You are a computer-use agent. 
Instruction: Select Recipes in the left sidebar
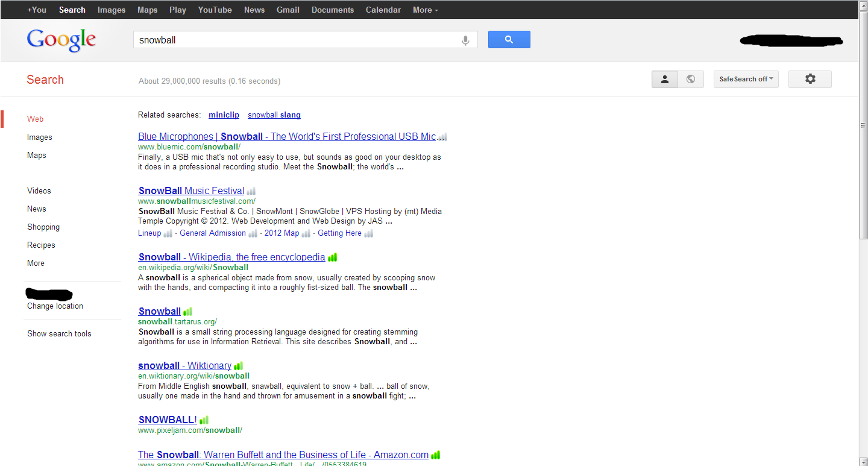point(41,245)
